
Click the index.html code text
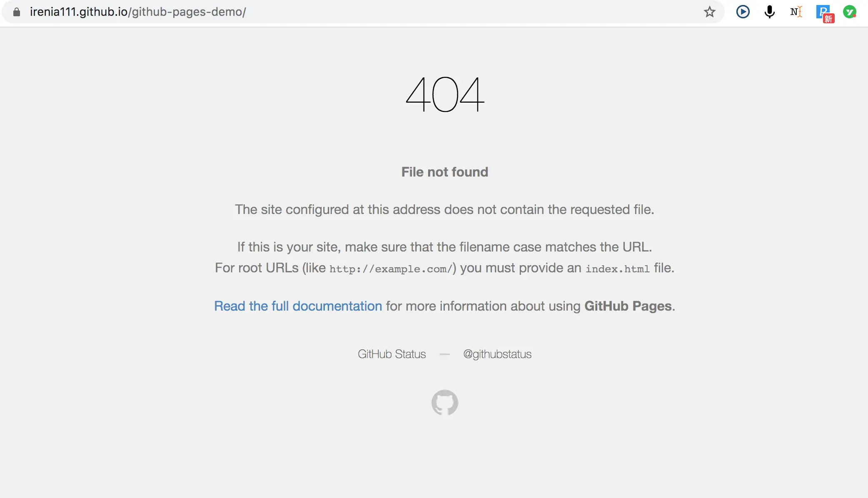pyautogui.click(x=617, y=269)
